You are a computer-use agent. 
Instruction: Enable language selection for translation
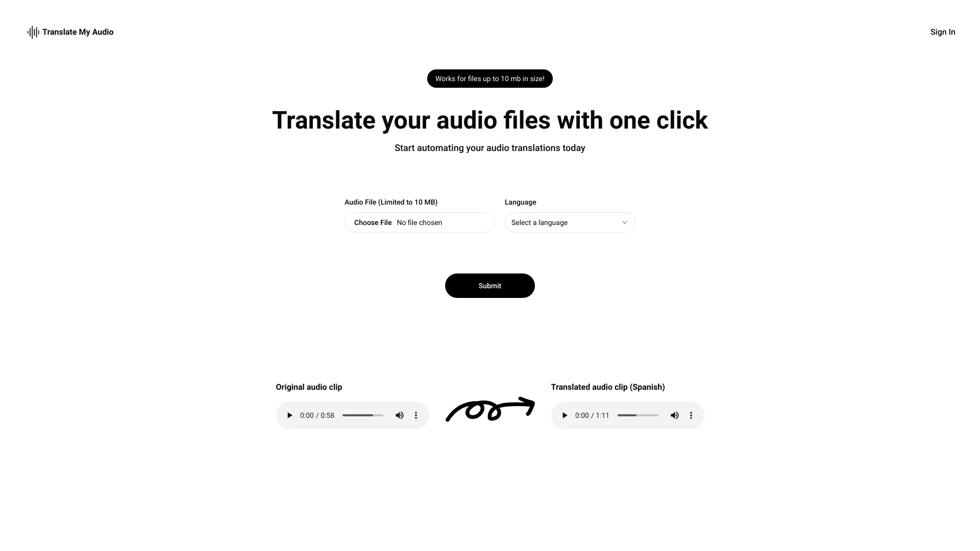pyautogui.click(x=570, y=222)
